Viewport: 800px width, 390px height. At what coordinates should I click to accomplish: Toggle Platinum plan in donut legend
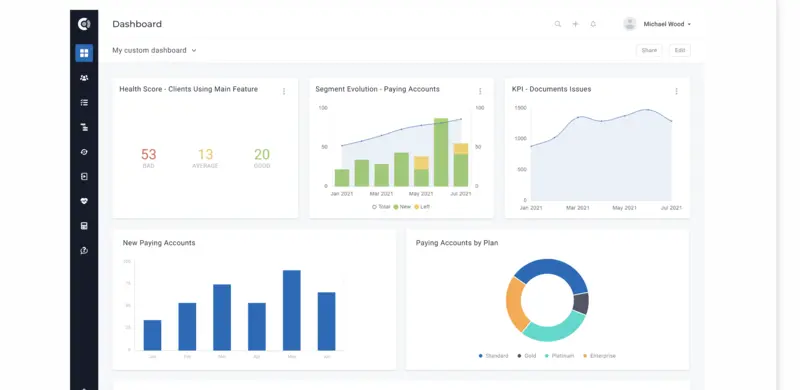click(560, 356)
